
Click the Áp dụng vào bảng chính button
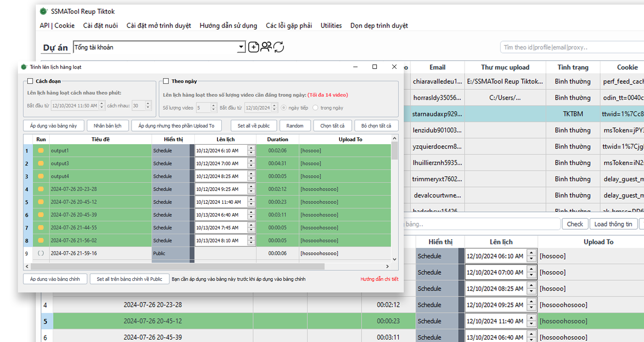point(55,279)
